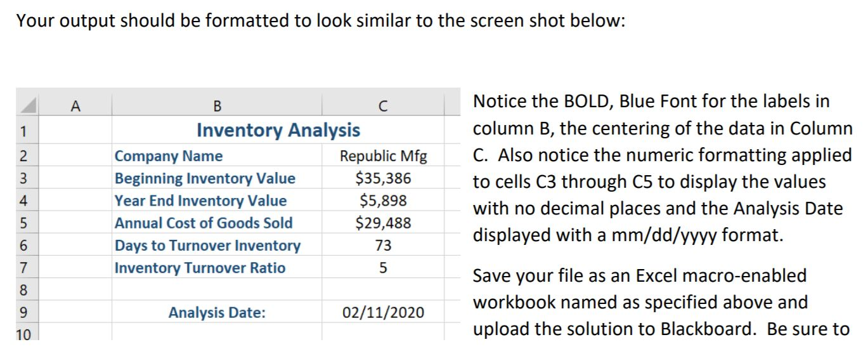The image size is (868, 356).
Task: Select column C header
Action: 383,105
